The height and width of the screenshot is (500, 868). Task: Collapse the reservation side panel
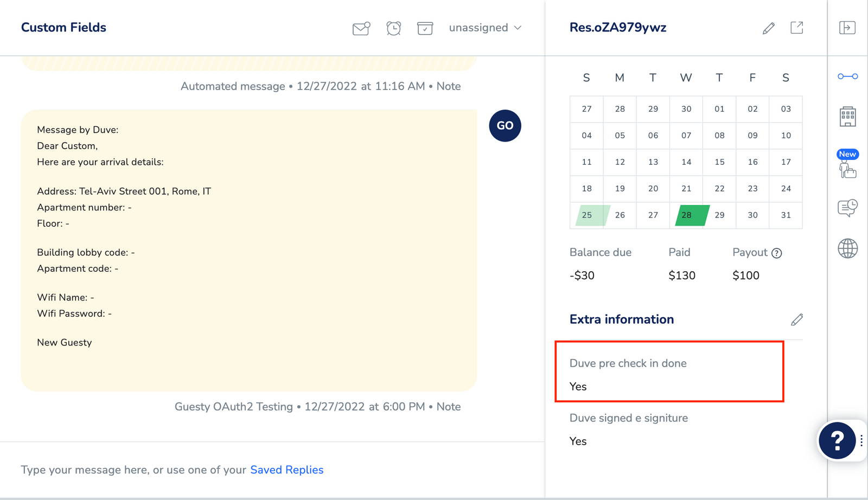pyautogui.click(x=847, y=28)
